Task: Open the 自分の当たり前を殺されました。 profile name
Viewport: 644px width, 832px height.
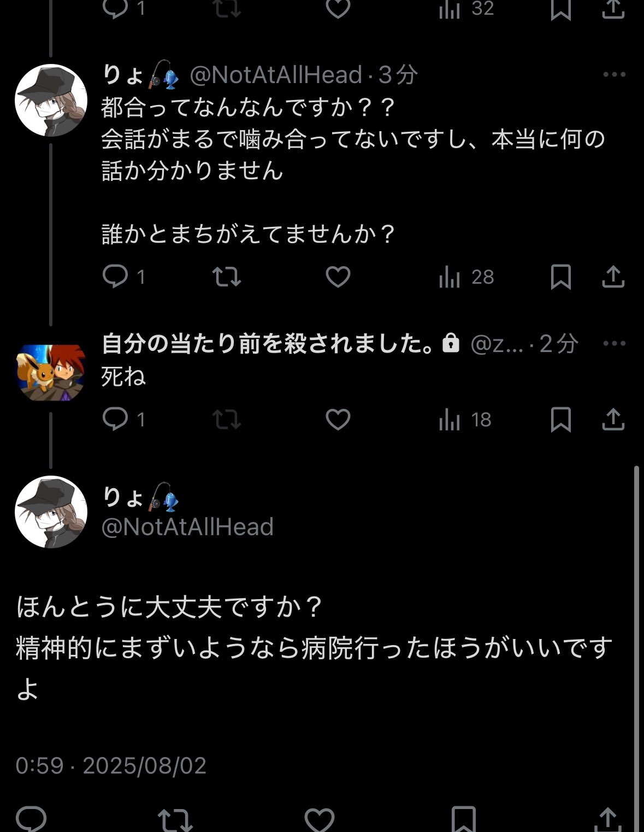Action: point(268,344)
